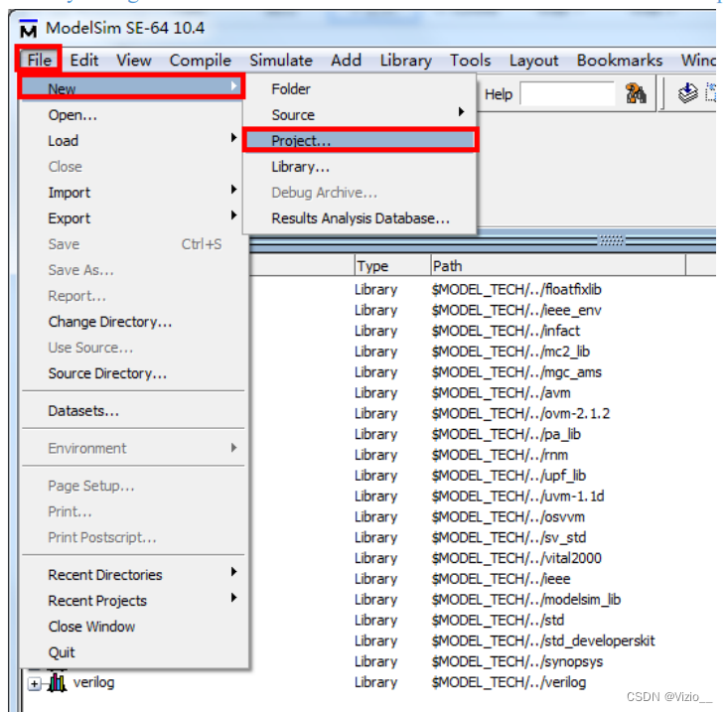
Task: Click the ModelSim application logo icon
Action: pyautogui.click(x=29, y=29)
